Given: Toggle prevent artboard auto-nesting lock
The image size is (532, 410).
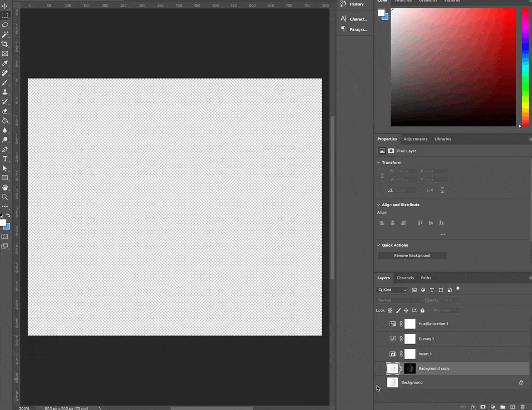Looking at the screenshot, I should tap(415, 310).
